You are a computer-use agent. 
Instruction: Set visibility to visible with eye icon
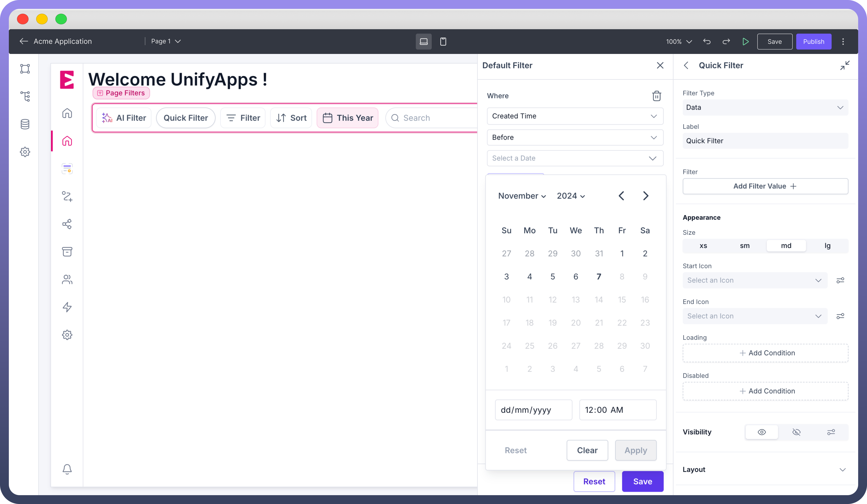tap(761, 432)
